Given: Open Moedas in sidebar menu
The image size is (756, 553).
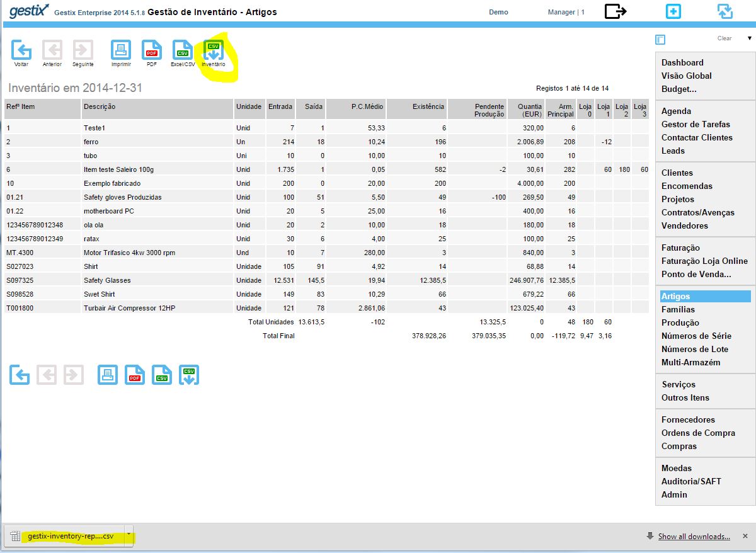Looking at the screenshot, I should [677, 468].
